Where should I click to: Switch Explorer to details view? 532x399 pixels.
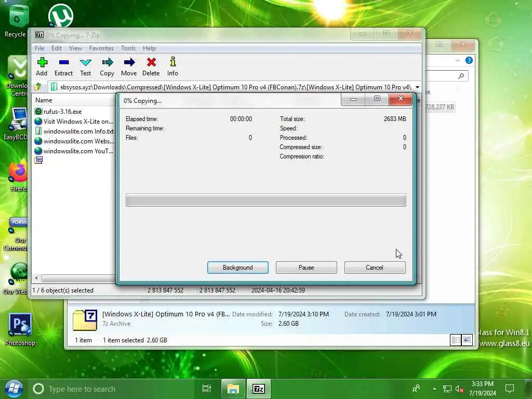pyautogui.click(x=455, y=340)
